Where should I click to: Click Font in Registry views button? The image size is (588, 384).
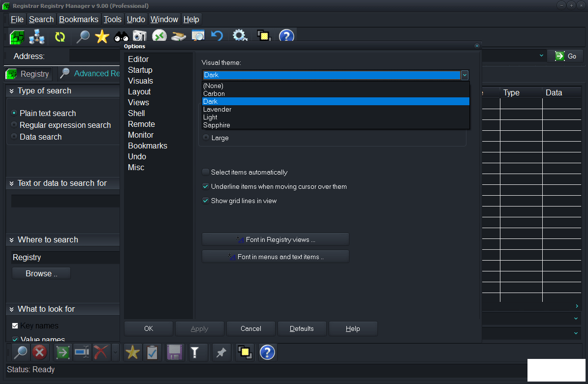276,239
